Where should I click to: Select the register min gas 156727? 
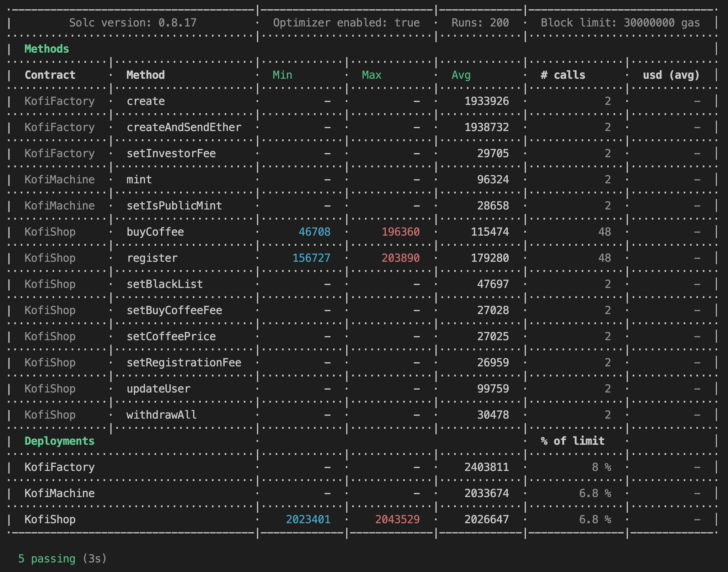tap(311, 258)
